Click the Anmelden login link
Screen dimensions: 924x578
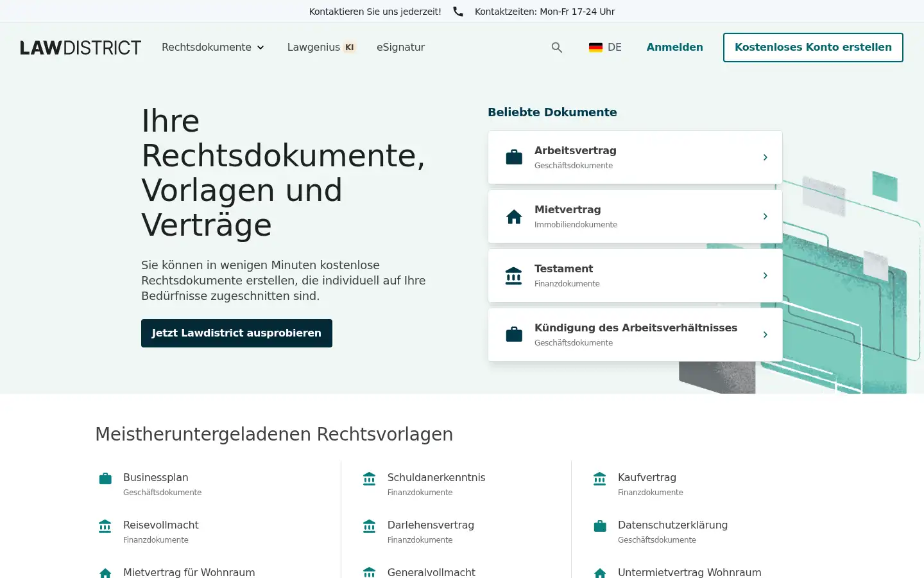pos(675,48)
